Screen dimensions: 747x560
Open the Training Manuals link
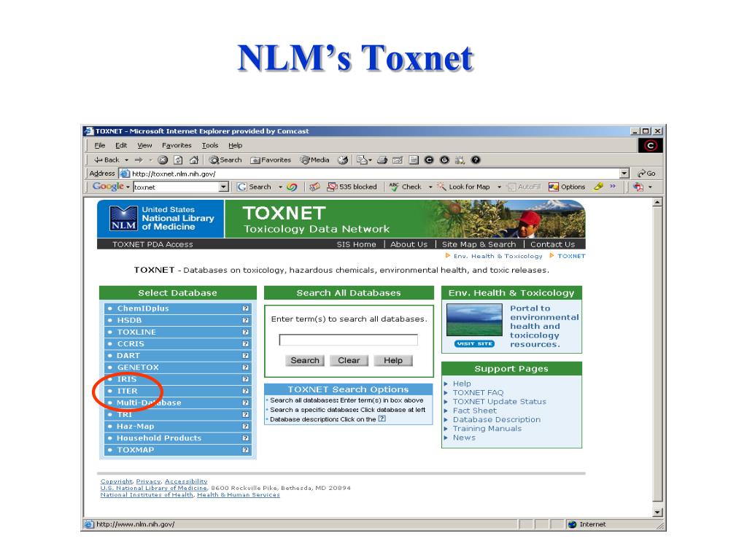pyautogui.click(x=487, y=429)
